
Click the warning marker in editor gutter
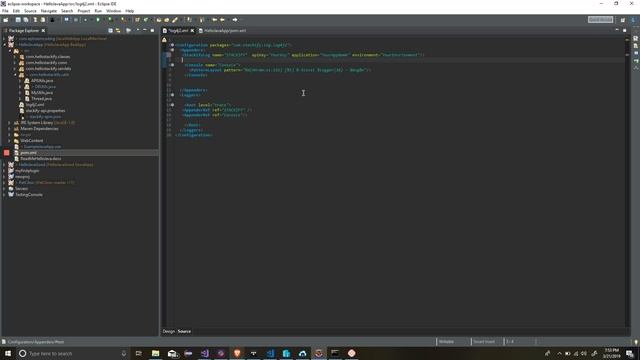coord(164,40)
